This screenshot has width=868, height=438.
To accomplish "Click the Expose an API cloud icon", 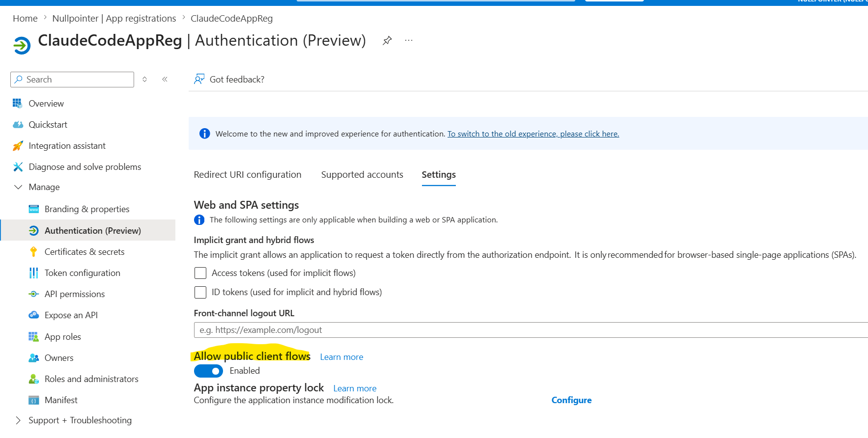I will [33, 315].
